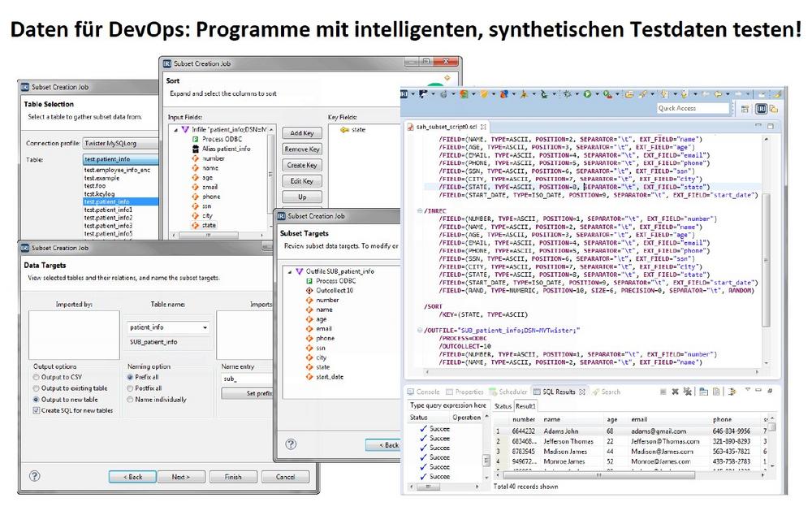Click the help icon in Subset Targets dialog
The width and height of the screenshot is (812, 511).
click(x=291, y=444)
